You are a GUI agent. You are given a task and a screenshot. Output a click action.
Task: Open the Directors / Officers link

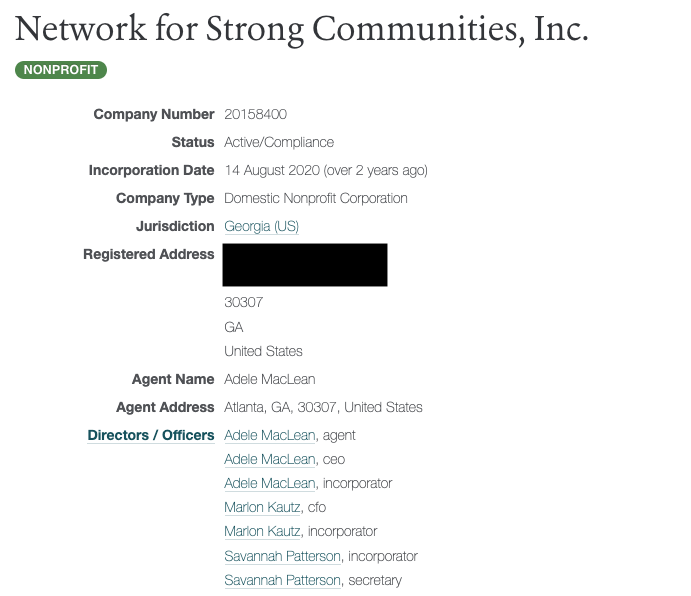pyautogui.click(x=151, y=435)
